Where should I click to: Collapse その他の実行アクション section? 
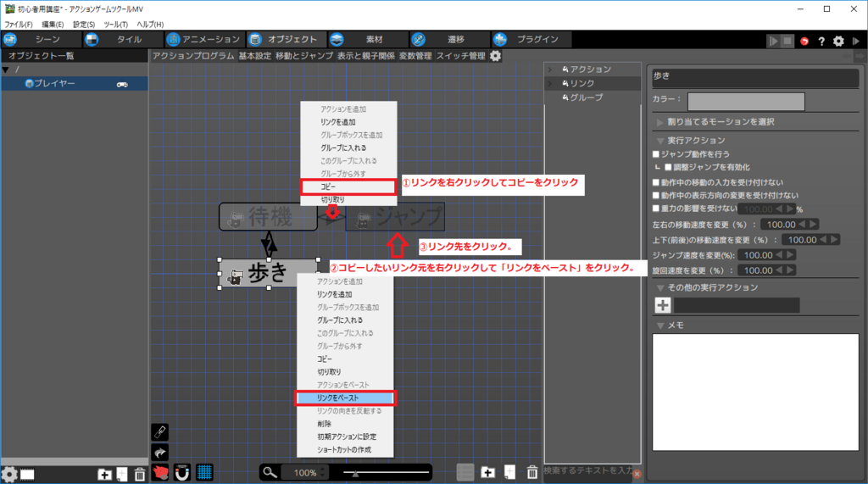659,288
